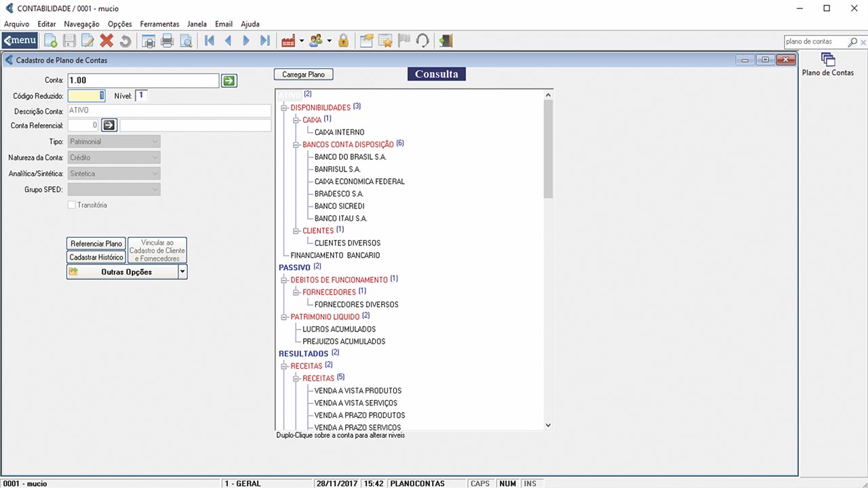Click the headset support icon
This screenshot has width=868, height=488.
click(422, 41)
